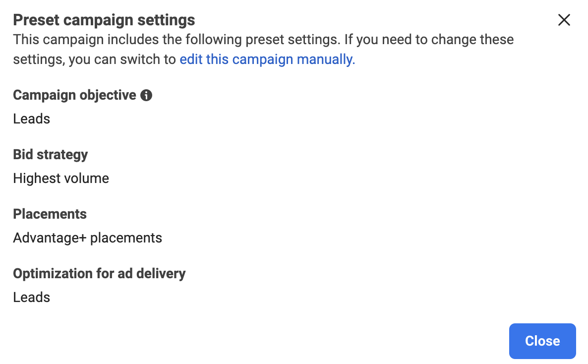Select the 'Optimization for ad delivery' label

(99, 274)
